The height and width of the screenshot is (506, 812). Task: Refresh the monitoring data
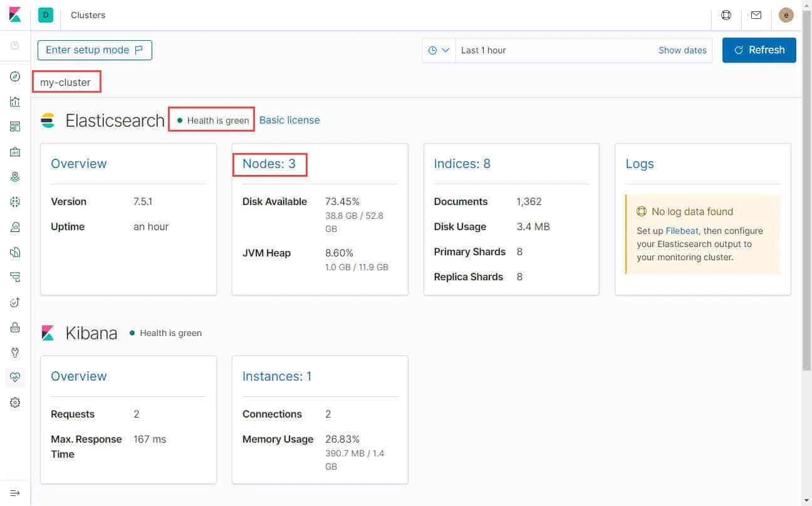[759, 50]
